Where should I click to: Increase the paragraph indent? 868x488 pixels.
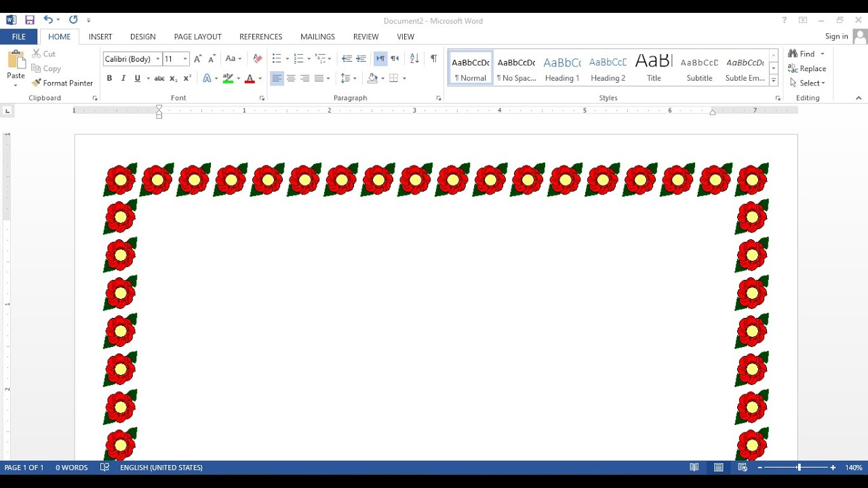click(x=361, y=59)
